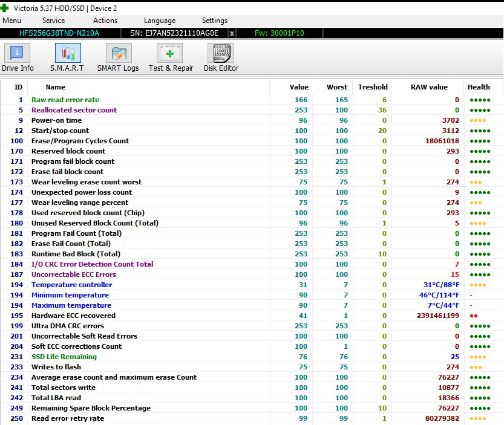The height and width of the screenshot is (425, 504).
Task: Select I/O CRC Error Detection Count Total
Action: [x=252, y=264]
